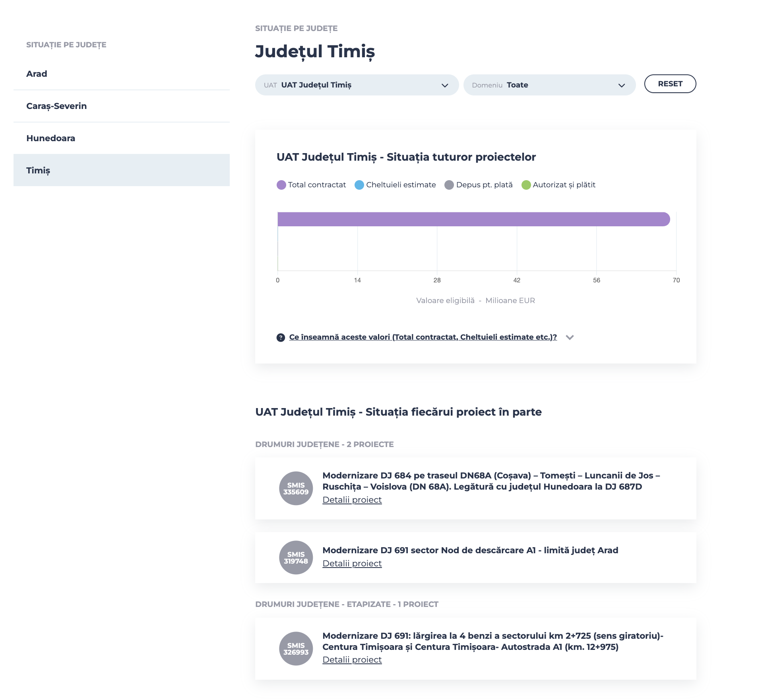Select Caraș-Severin in the sidebar
Screen dimensions: 760x700
coord(56,106)
